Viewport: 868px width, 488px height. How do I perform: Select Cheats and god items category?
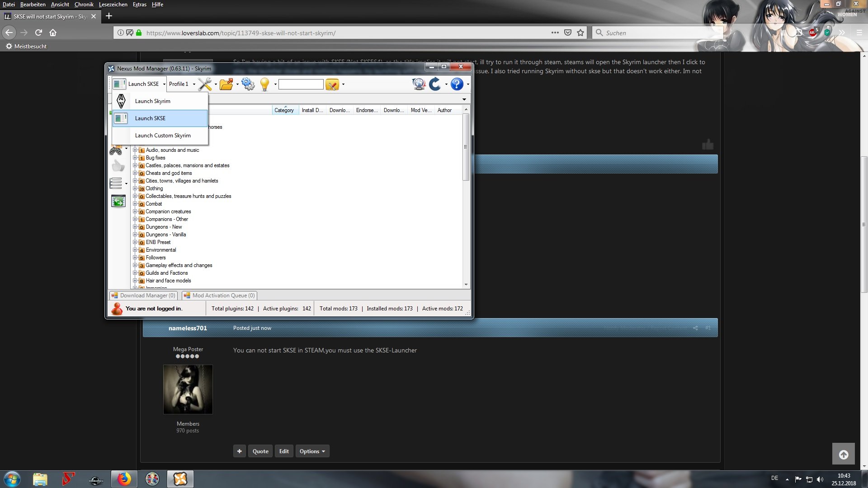(x=169, y=173)
